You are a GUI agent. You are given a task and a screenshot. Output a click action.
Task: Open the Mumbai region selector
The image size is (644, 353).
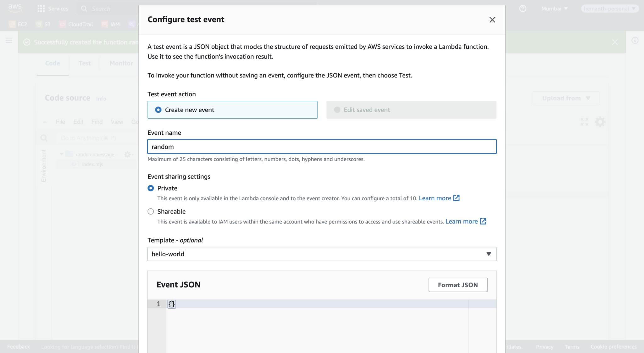554,9
